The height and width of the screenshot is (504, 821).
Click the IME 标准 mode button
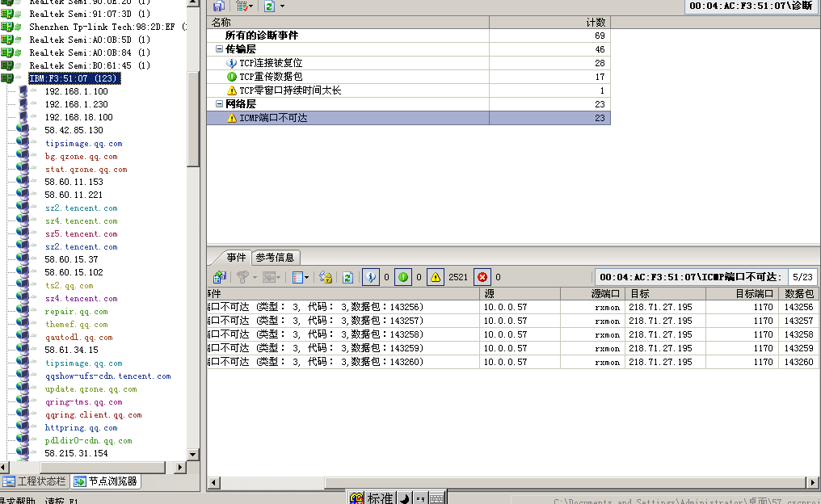tap(380, 498)
